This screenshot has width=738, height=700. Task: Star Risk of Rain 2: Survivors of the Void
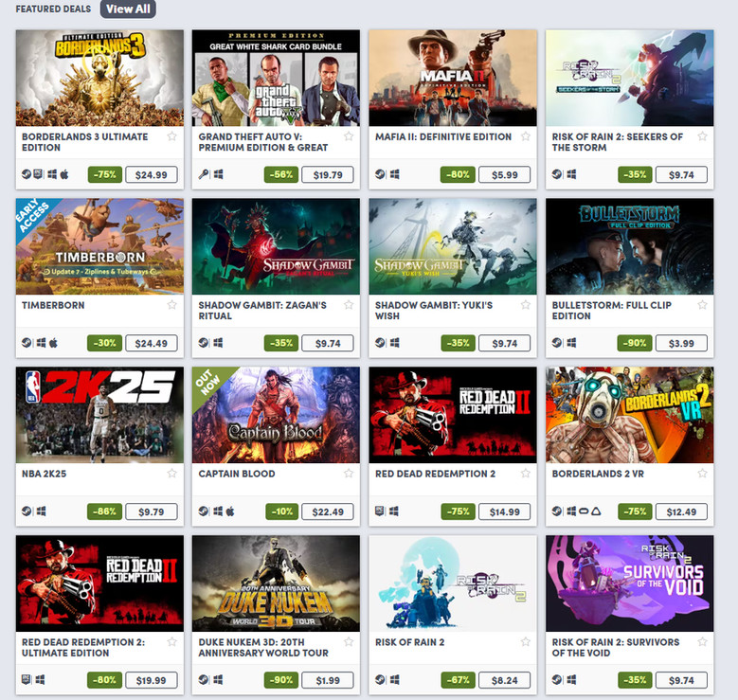point(702,642)
